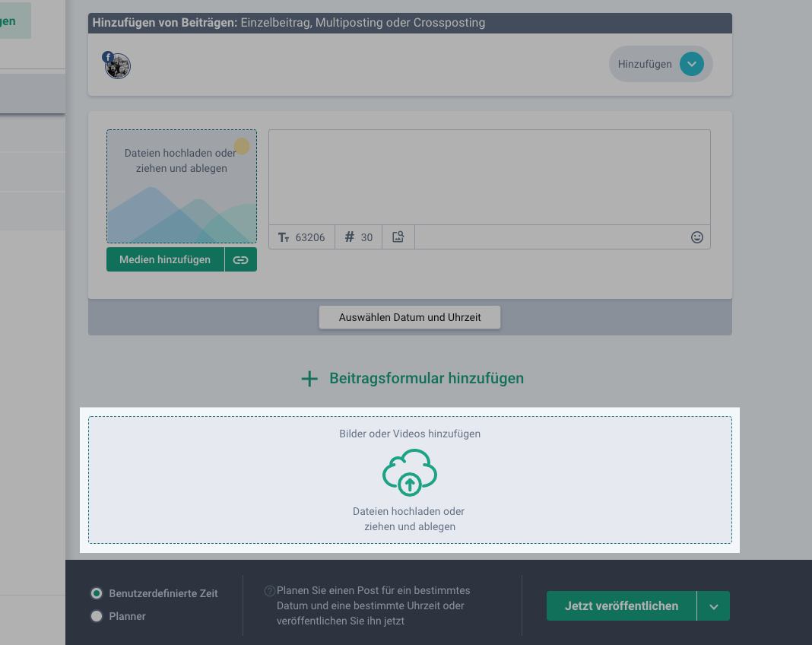812x645 pixels.
Task: Click the question mark help icon
Action: click(x=269, y=591)
